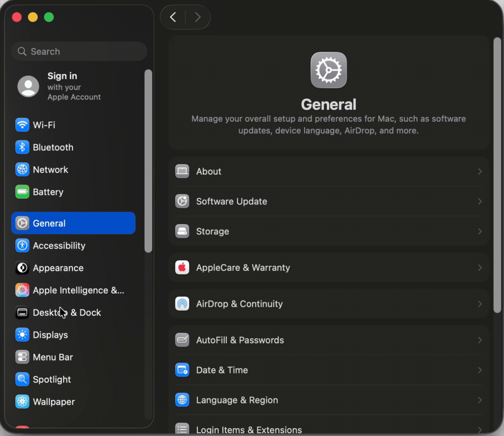The image size is (504, 436).
Task: Click the chevron on the Date & Time row
Action: 480,370
